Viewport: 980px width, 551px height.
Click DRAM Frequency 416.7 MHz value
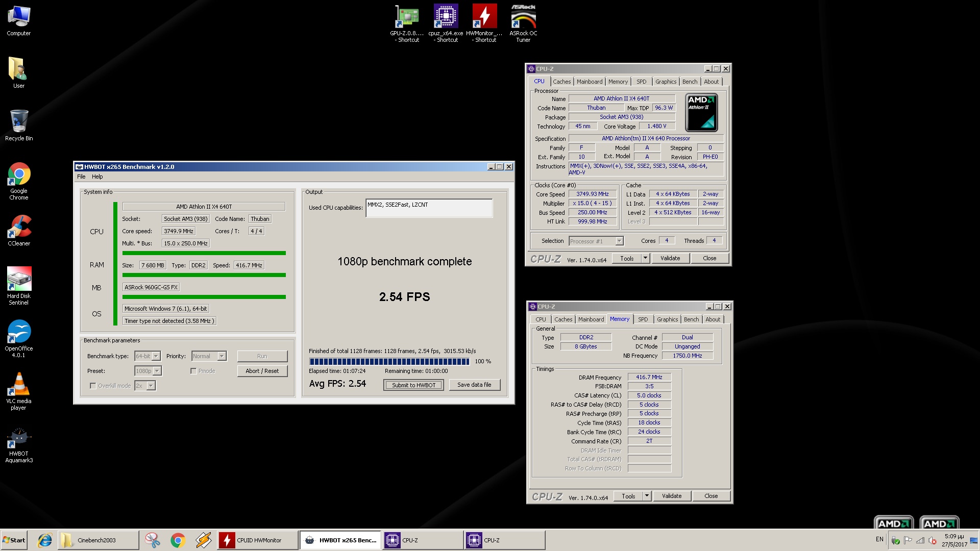649,378
